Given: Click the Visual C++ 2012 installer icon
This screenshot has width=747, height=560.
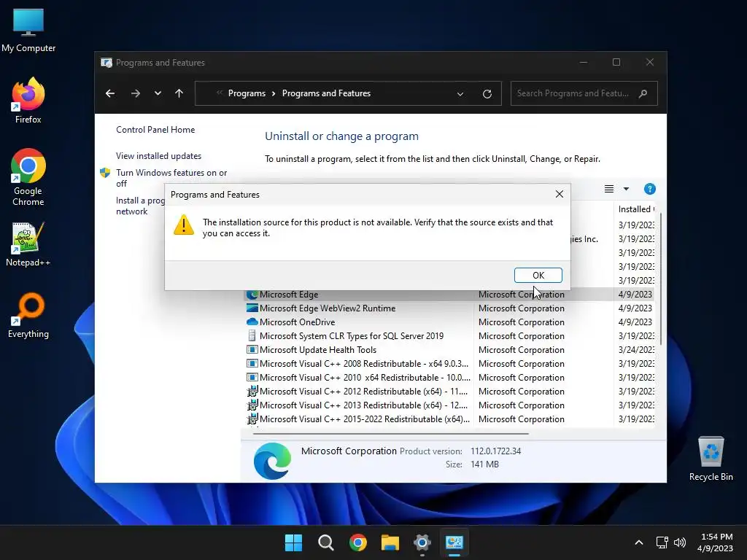Looking at the screenshot, I should coord(252,391).
